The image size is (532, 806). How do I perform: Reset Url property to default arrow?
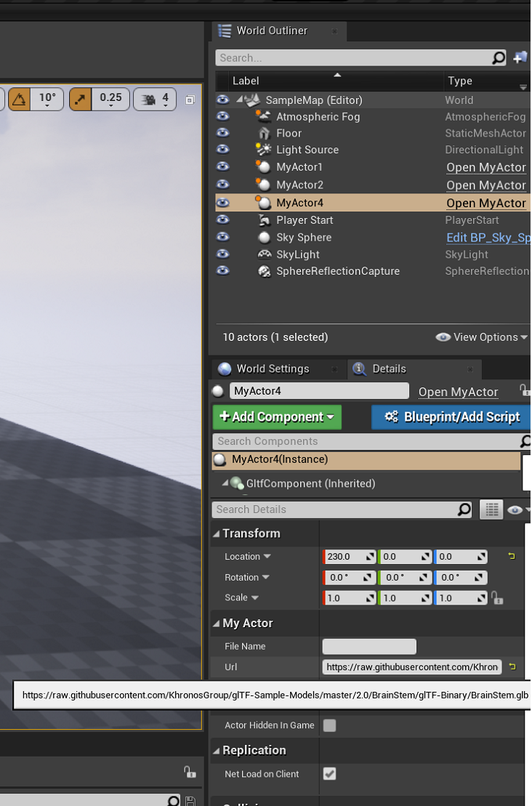[x=512, y=666]
